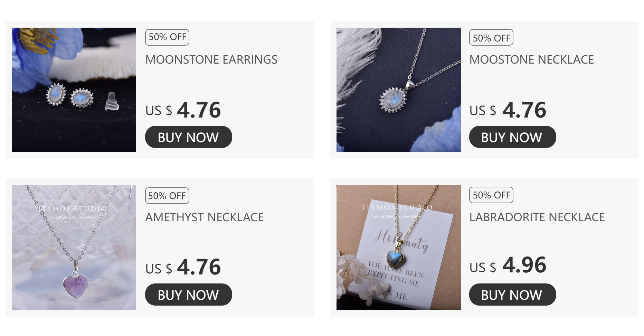The height and width of the screenshot is (336, 644).
Task: Click BUY NOW for Moonstone Earrings
Action: [189, 137]
